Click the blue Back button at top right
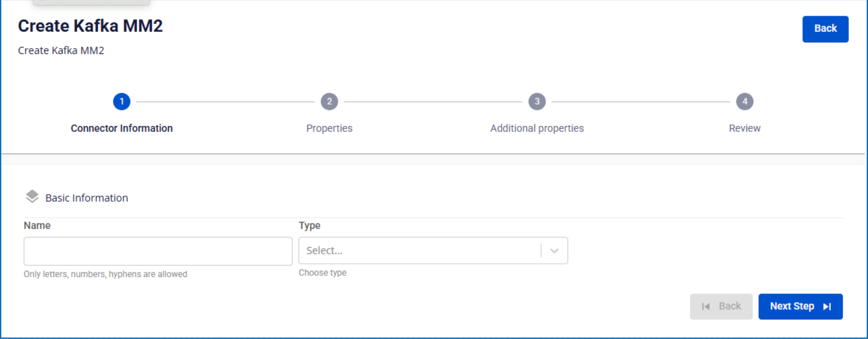This screenshot has width=868, height=339. (x=825, y=29)
